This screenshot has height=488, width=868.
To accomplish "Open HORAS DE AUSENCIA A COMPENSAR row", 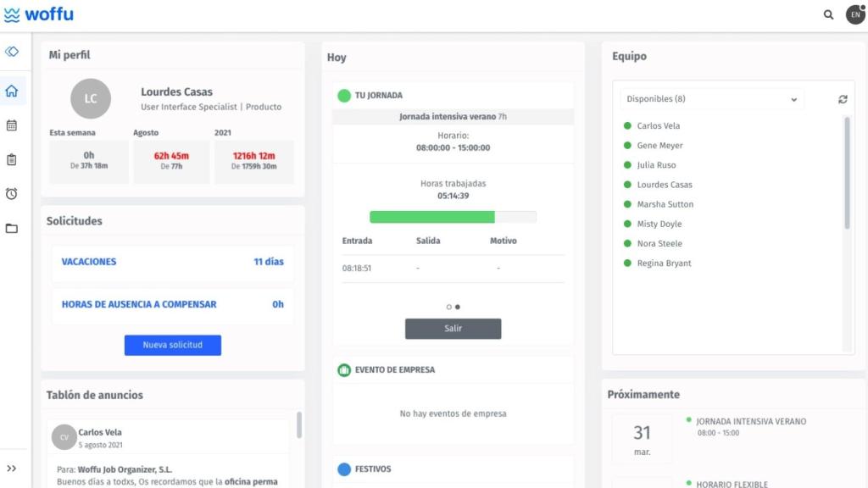I will pos(172,305).
